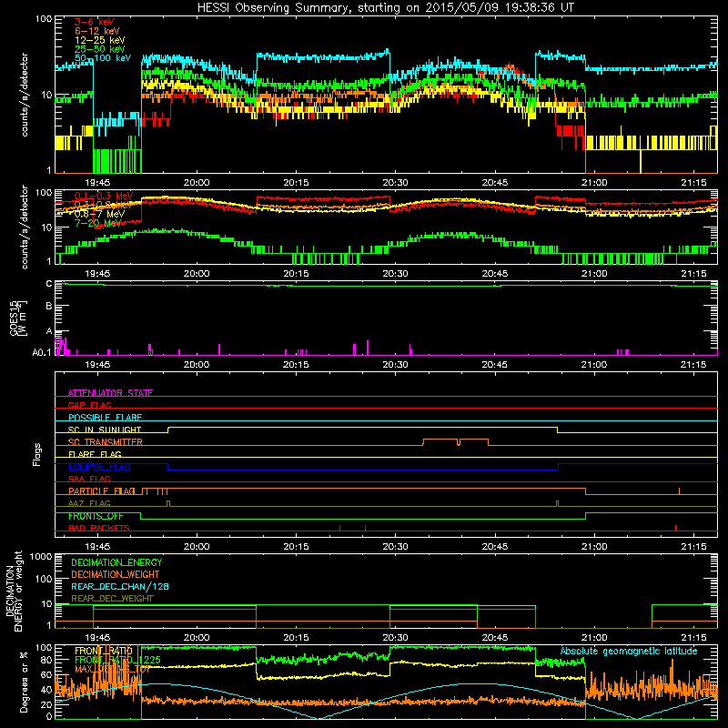The image size is (728, 728).
Task: Click the REAR_DEC_WEIGHT legend label
Action: [112, 599]
